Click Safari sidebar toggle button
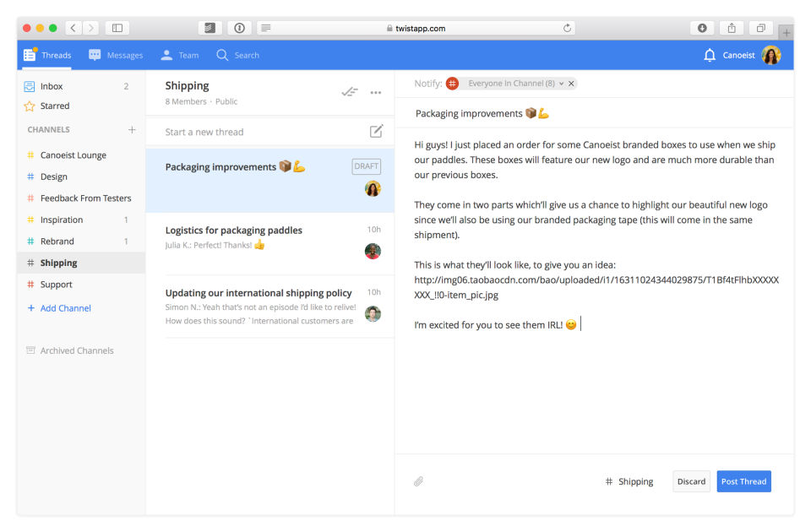811x532 pixels. click(x=117, y=28)
